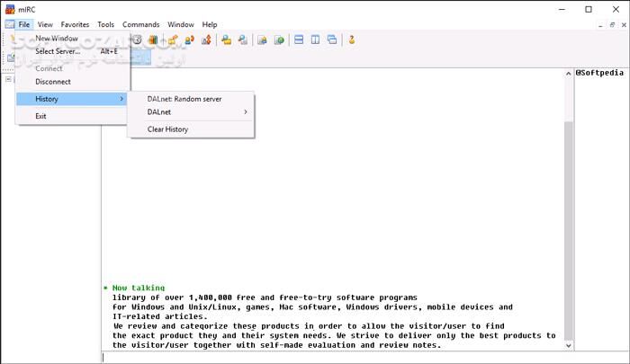Click the Tile Horizontal windows icon

(x=299, y=40)
